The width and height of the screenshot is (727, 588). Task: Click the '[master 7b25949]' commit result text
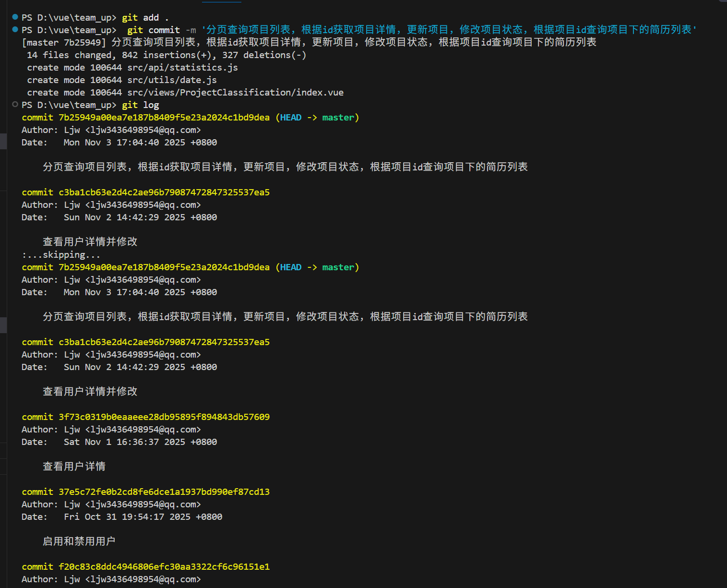(x=64, y=43)
